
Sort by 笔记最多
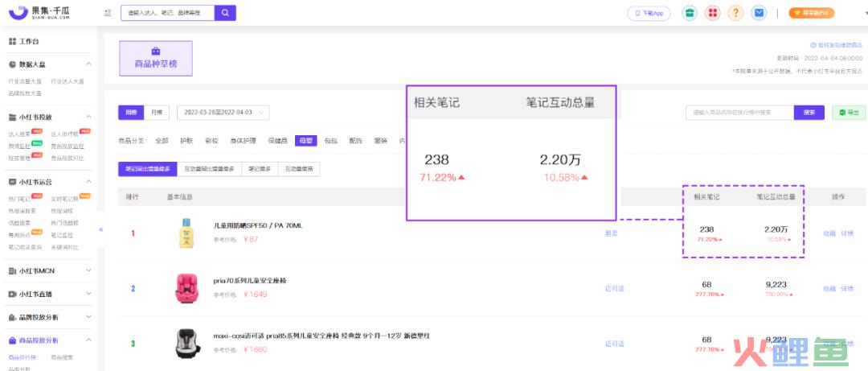(x=260, y=169)
